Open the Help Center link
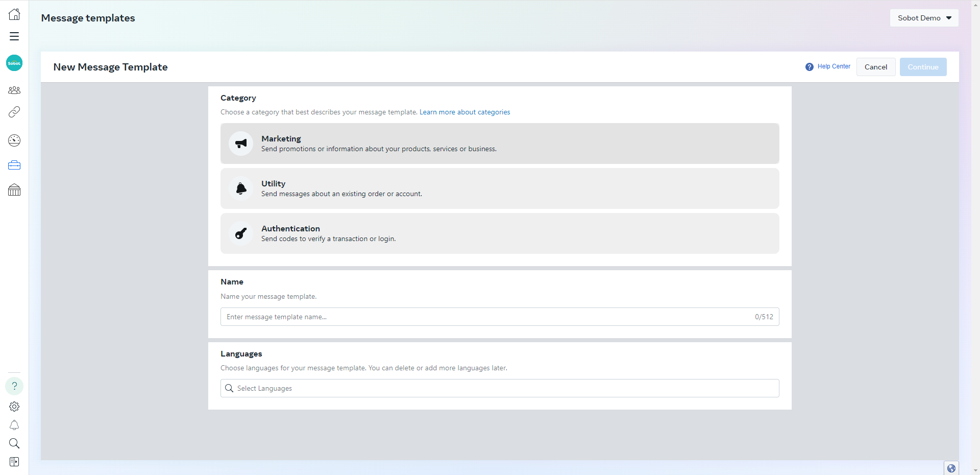The width and height of the screenshot is (980, 475). pos(834,66)
